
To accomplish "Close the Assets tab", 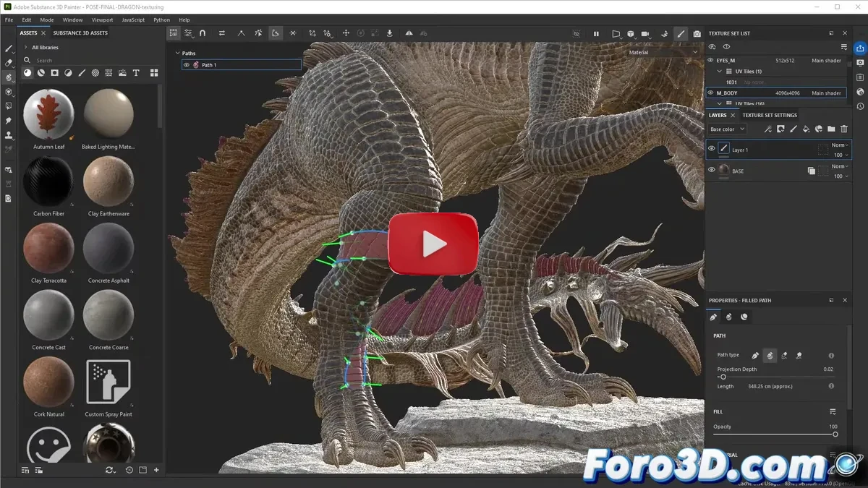I will click(x=43, y=33).
